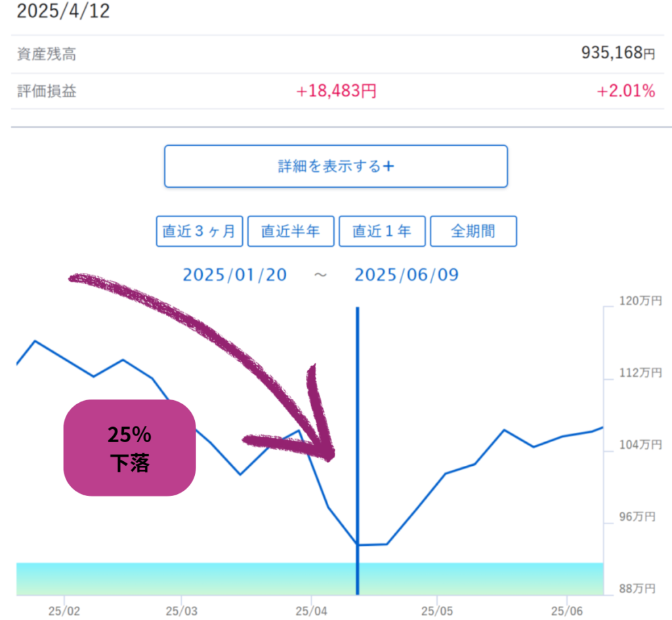Click the purple 25% 下落 badge
Viewport: 672px width, 620px height.
pyautogui.click(x=129, y=447)
